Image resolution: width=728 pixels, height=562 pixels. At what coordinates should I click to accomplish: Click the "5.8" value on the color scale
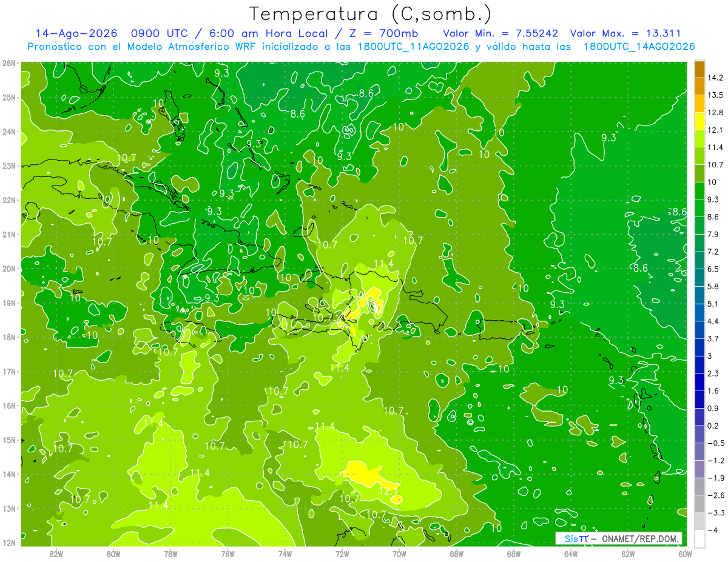click(x=713, y=286)
